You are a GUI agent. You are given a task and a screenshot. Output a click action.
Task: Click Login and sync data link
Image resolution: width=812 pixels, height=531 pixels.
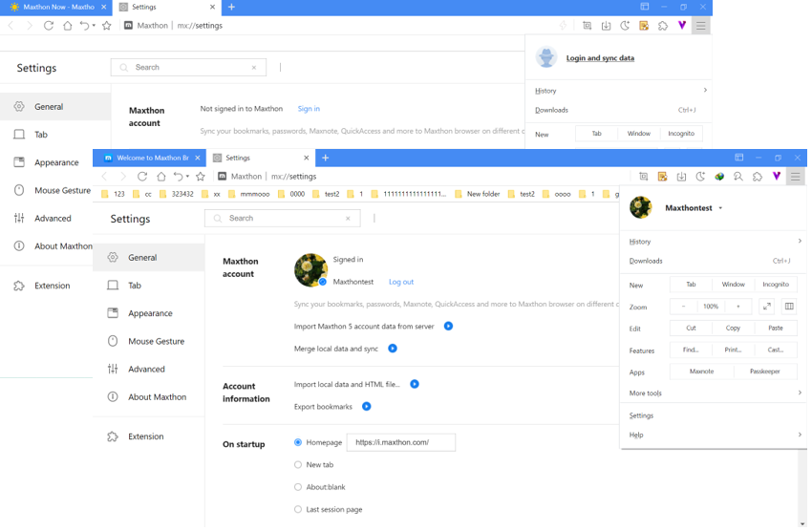coord(600,58)
